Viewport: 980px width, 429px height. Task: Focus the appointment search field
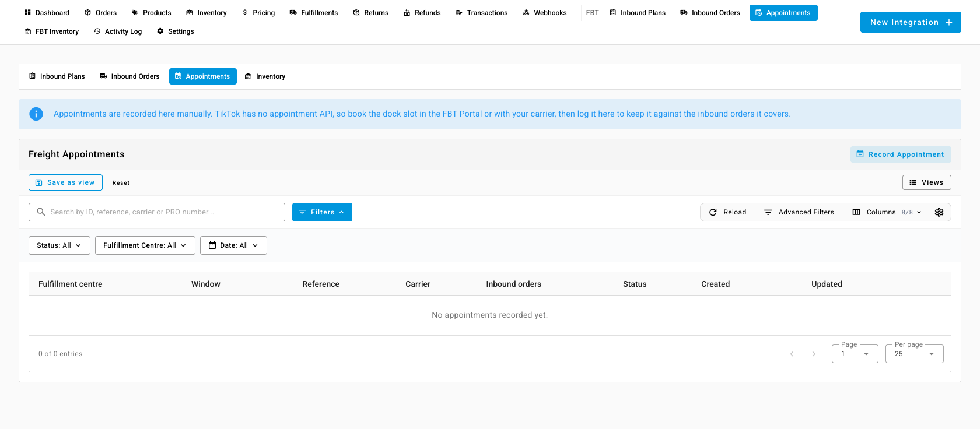point(157,212)
